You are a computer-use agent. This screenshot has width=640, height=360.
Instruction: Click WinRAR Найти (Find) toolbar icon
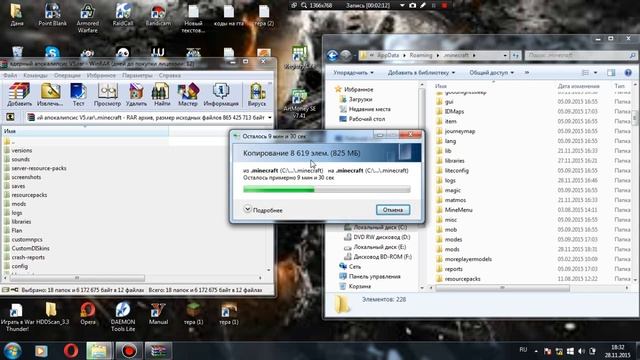(x=161, y=95)
